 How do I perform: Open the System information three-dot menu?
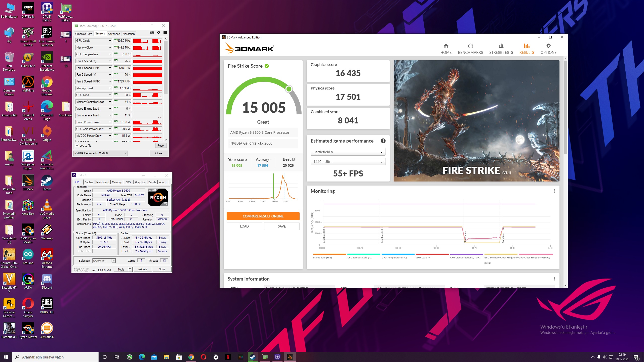(x=554, y=279)
